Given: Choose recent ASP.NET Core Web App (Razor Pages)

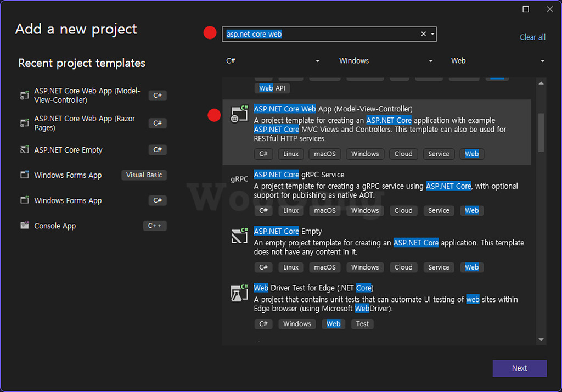Looking at the screenshot, I should pyautogui.click(x=93, y=123).
